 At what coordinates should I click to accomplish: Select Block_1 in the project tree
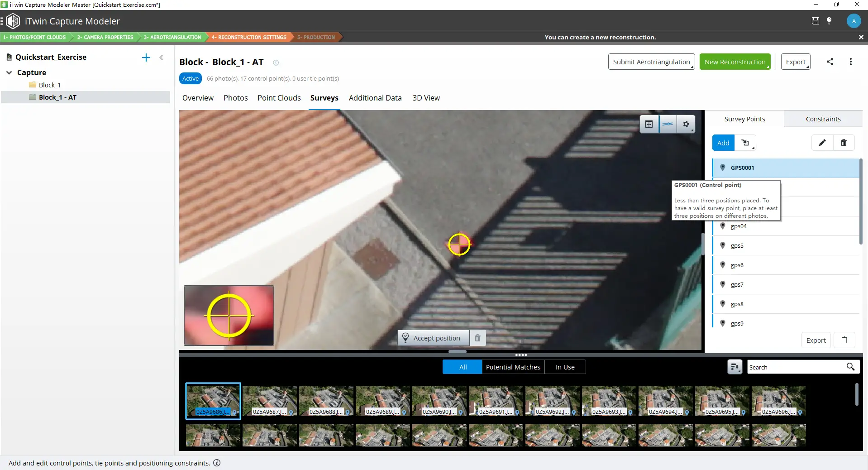[x=49, y=85]
